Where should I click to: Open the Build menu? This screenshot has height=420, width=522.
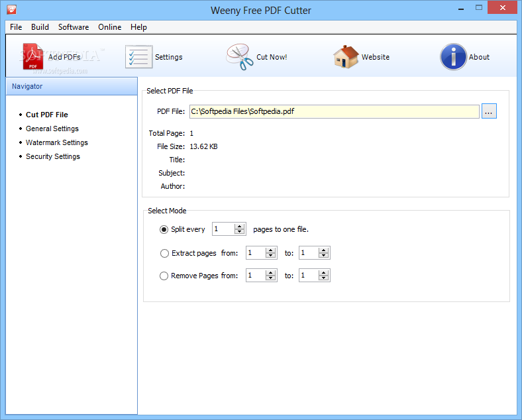click(40, 27)
